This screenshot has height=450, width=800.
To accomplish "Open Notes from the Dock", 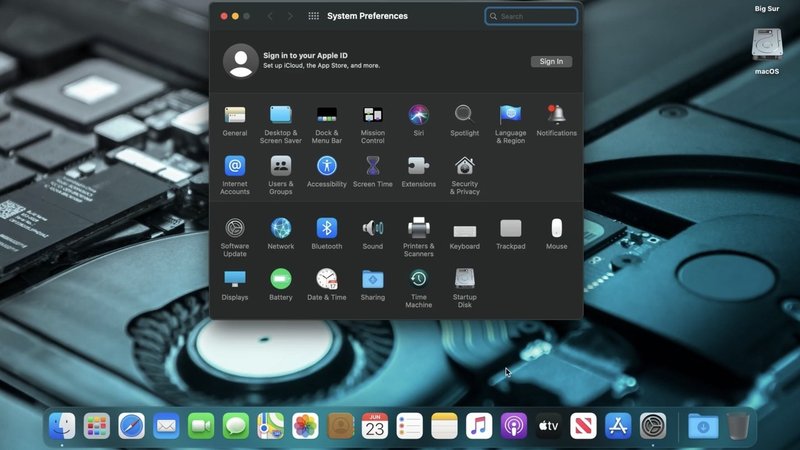I will (444, 426).
